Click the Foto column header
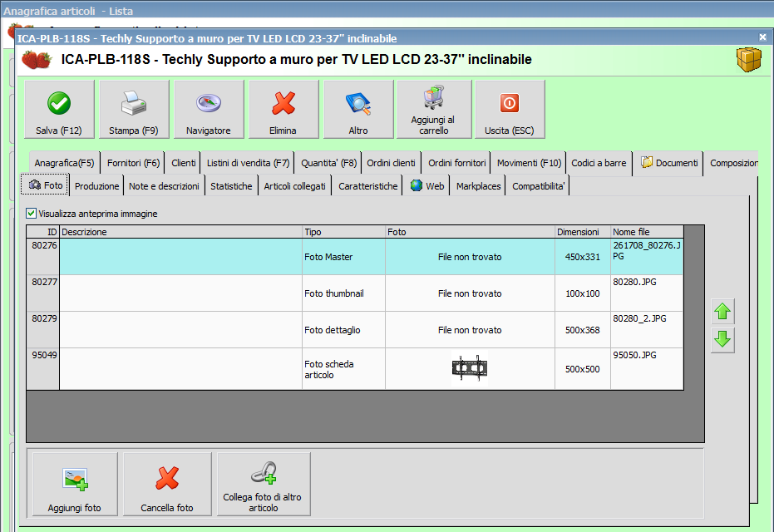The image size is (774, 532). pos(470,232)
